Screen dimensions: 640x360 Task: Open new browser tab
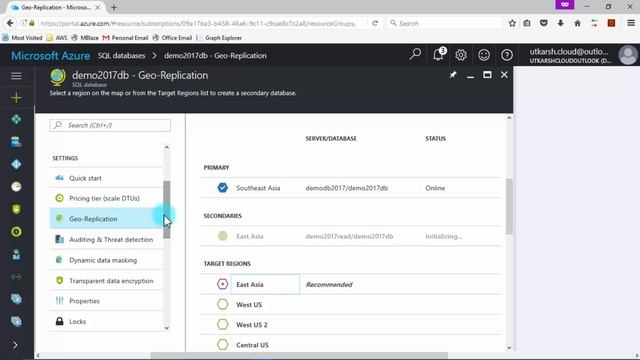pyautogui.click(x=114, y=7)
